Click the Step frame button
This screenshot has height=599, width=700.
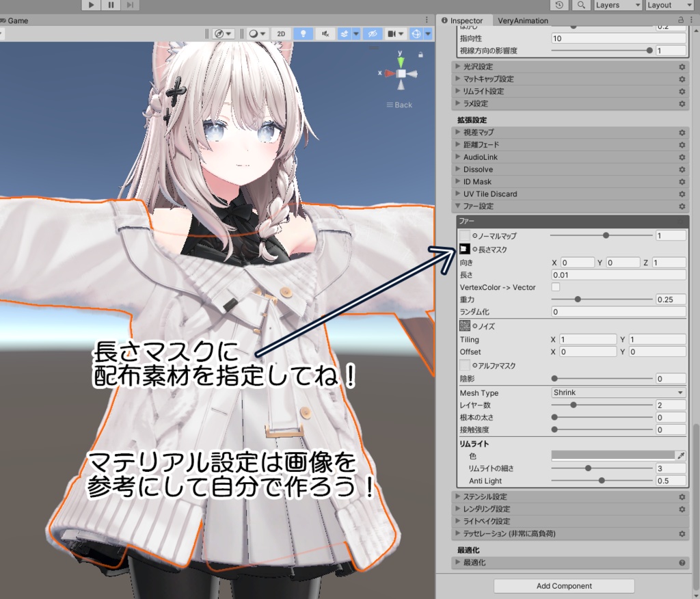point(129,5)
